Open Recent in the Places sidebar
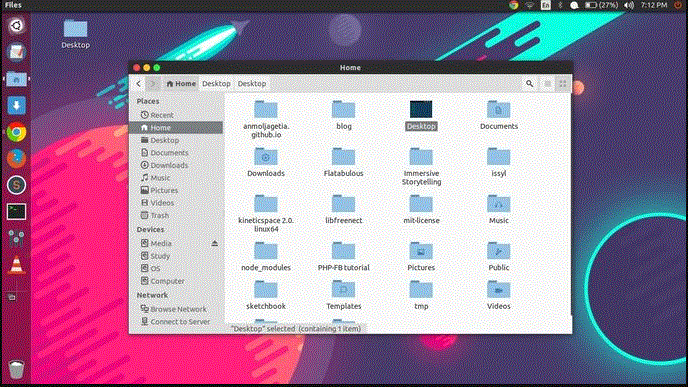The height and width of the screenshot is (387, 688). 176,115
